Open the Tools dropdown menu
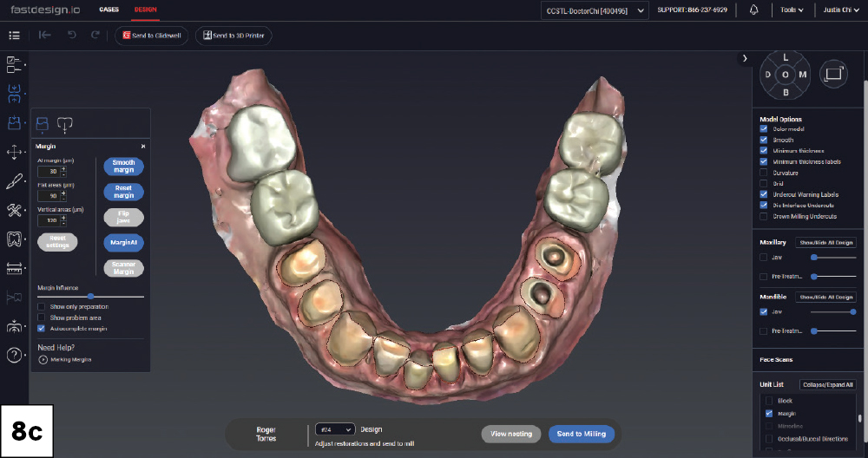 tap(792, 10)
